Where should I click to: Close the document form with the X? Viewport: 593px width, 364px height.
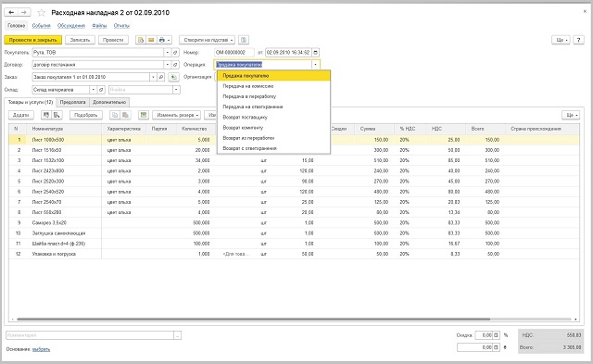coord(585,12)
